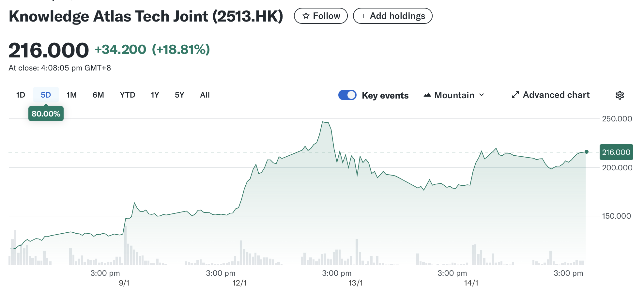Click the Mountain chart type icon
The image size is (644, 295).
[x=427, y=95]
